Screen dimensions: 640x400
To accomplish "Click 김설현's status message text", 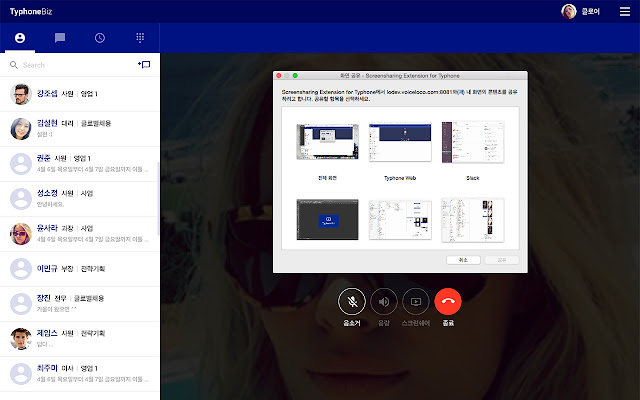I will click(x=44, y=134).
